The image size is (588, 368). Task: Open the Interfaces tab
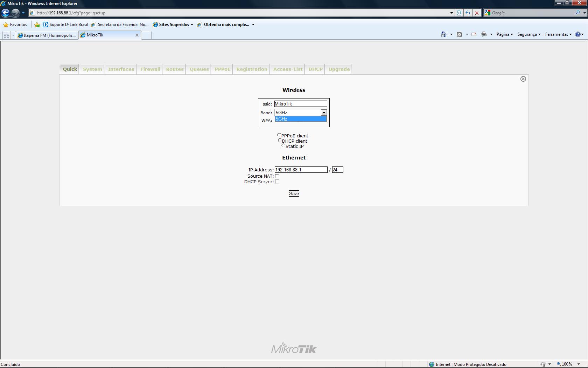(x=121, y=69)
